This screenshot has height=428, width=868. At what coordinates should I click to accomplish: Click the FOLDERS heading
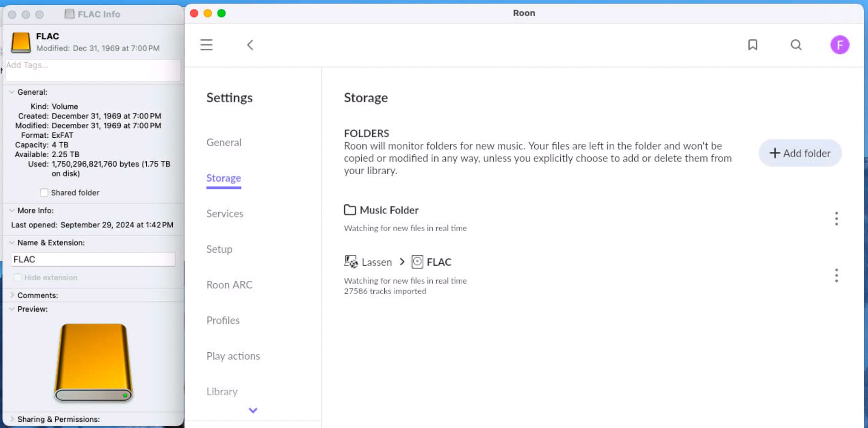(366, 134)
